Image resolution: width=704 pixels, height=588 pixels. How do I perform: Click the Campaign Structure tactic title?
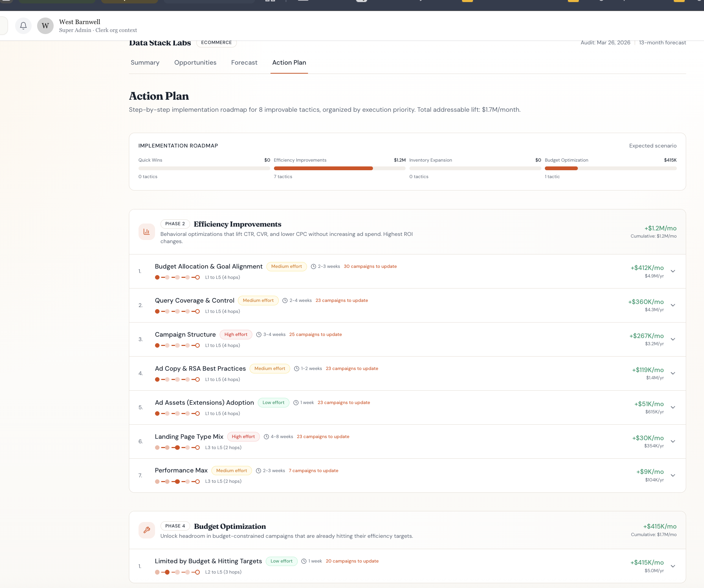pos(185,335)
